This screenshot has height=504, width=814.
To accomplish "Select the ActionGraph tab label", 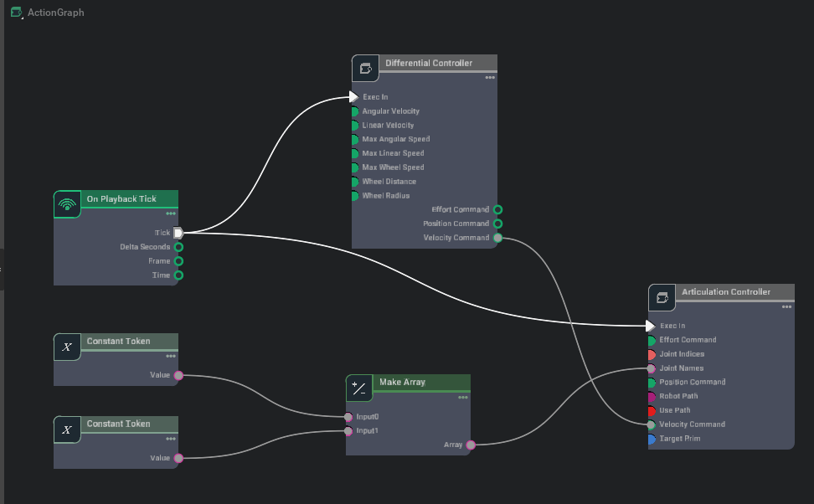I will [55, 13].
